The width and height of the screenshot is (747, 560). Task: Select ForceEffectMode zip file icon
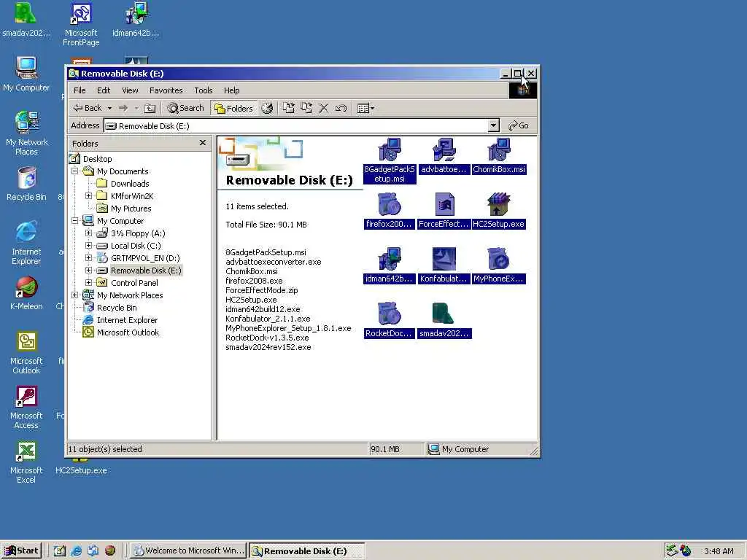tap(444, 211)
